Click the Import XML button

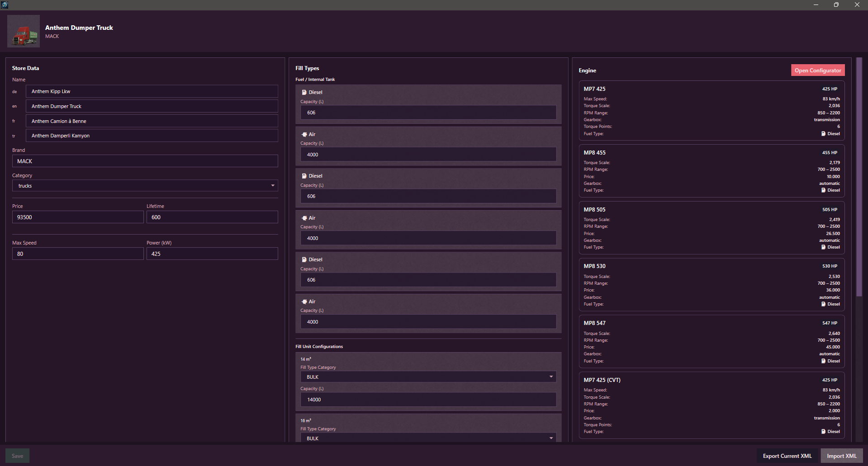[842, 456]
